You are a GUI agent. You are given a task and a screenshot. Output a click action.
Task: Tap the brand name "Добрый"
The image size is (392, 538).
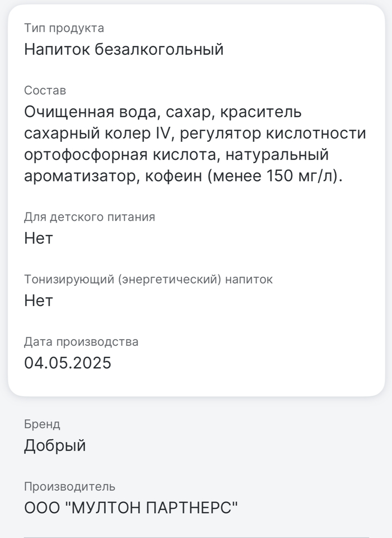55,446
